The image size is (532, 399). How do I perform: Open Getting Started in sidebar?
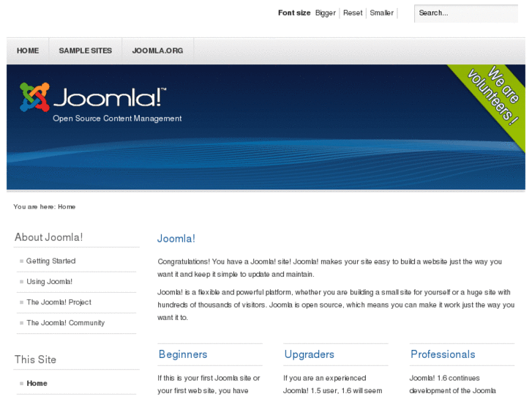pyautogui.click(x=51, y=261)
